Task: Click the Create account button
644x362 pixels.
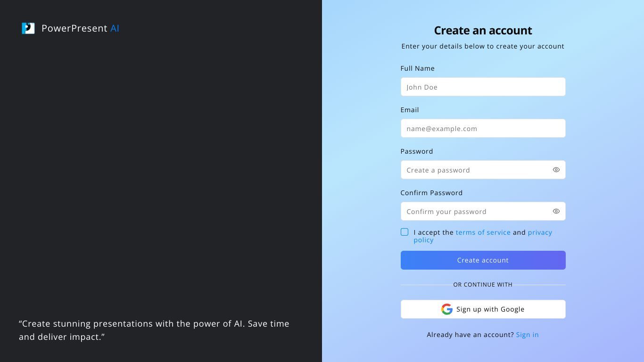Action: pyautogui.click(x=483, y=260)
